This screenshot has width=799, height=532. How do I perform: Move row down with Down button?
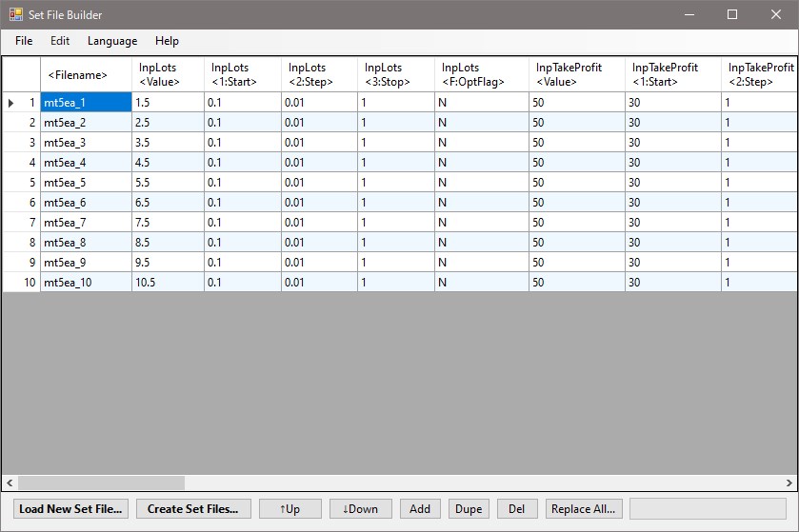(x=360, y=508)
